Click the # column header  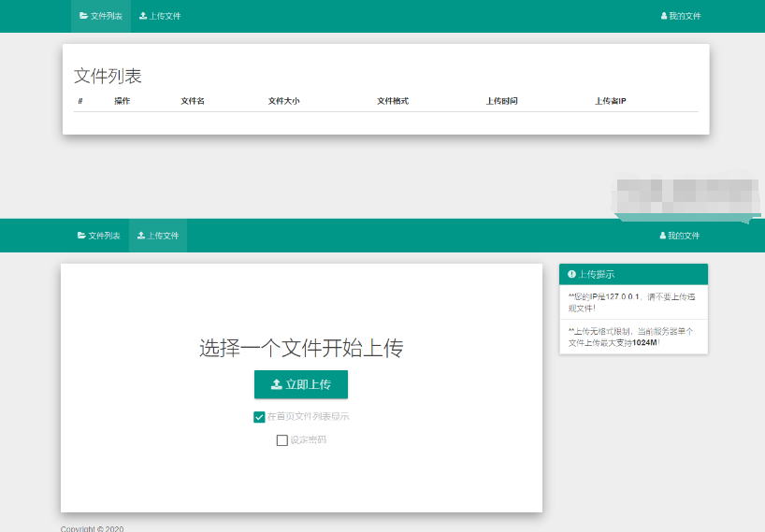pos(80,101)
